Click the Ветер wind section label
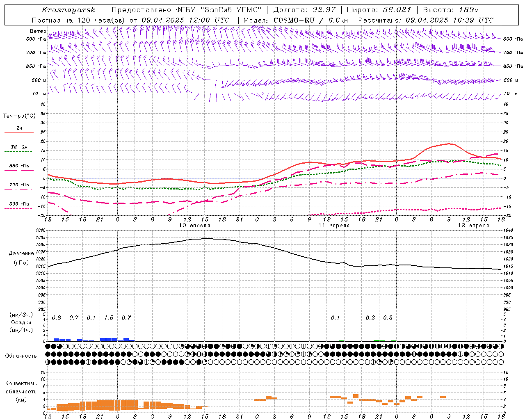525x420 pixels. click(38, 31)
